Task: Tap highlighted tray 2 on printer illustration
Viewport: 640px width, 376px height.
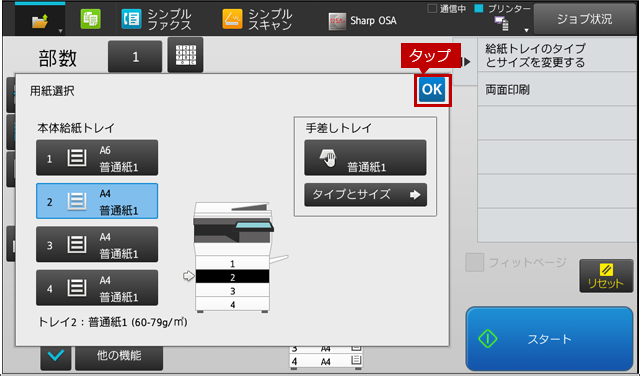Action: (232, 277)
